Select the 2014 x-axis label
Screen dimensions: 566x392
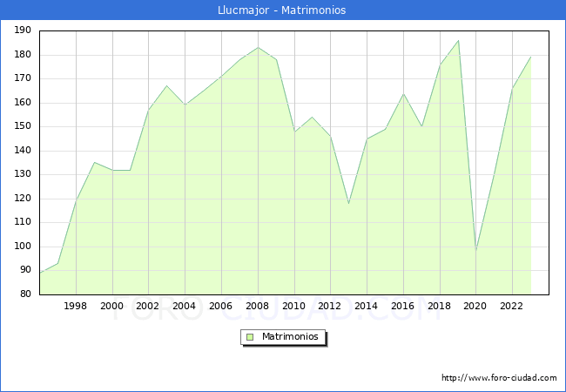point(366,306)
